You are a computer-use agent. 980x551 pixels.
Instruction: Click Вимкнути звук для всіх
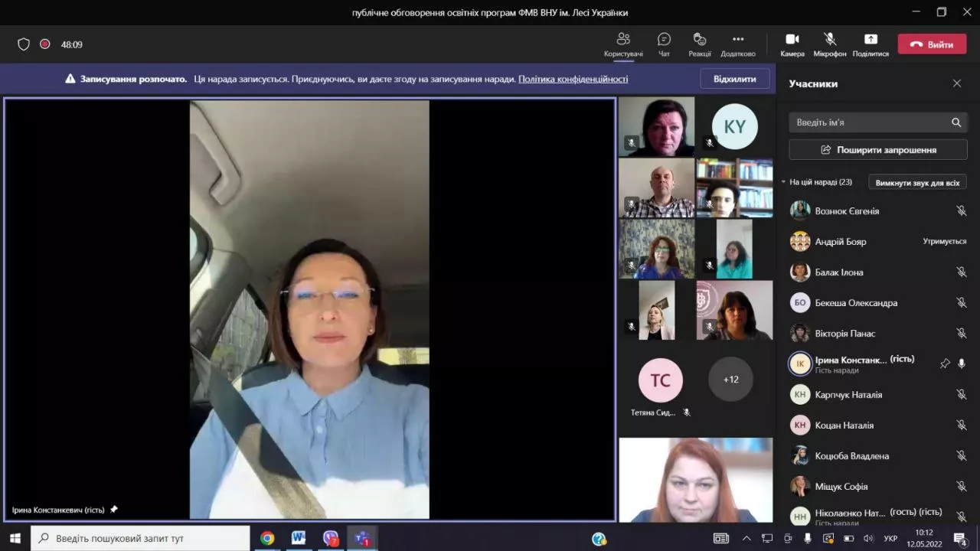pyautogui.click(x=917, y=183)
